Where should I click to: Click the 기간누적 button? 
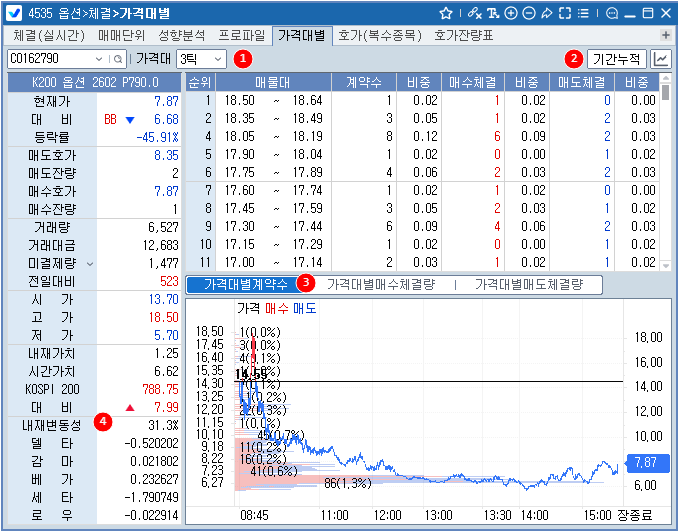tap(616, 59)
